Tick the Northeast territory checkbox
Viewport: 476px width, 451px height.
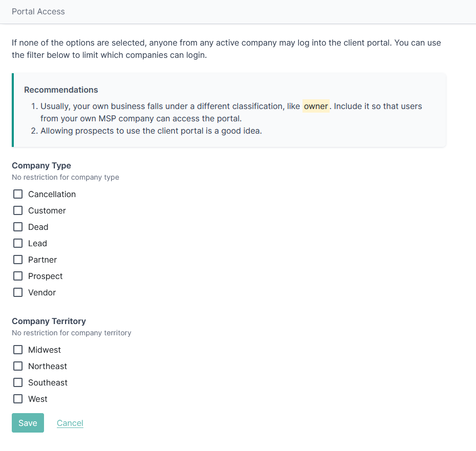(18, 366)
